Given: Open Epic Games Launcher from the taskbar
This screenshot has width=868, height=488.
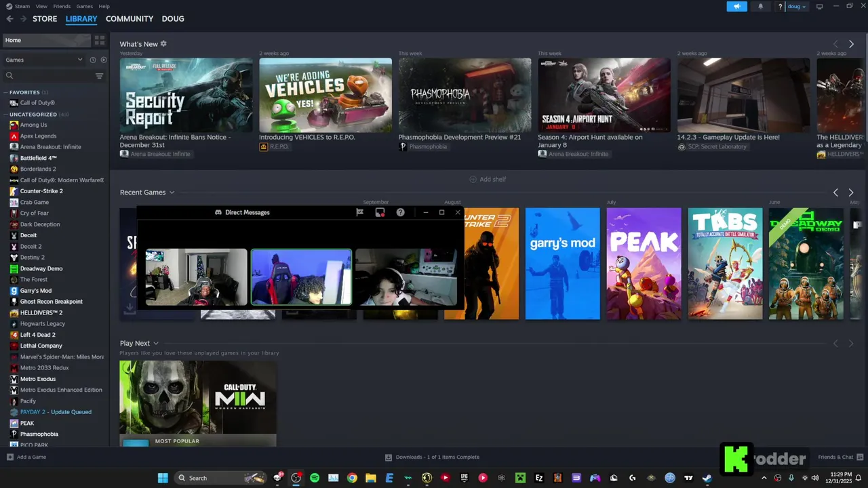Looking at the screenshot, I should point(465,478).
